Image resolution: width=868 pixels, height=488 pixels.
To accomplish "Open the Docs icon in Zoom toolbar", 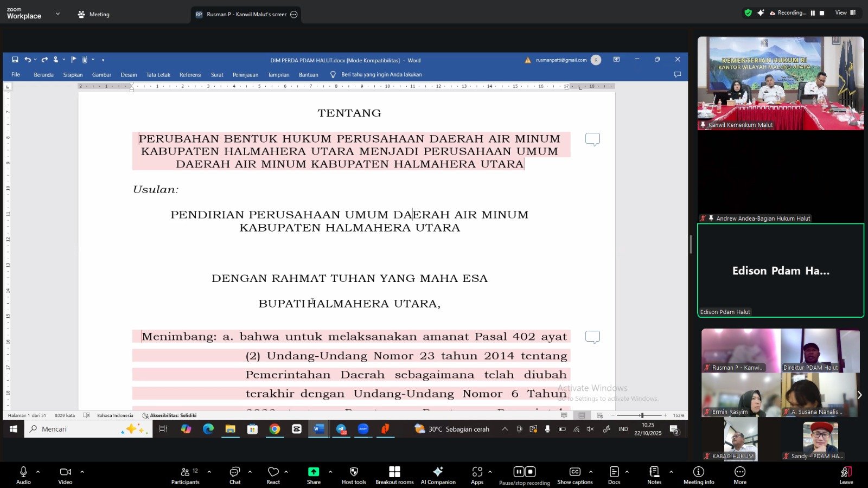I will click(x=614, y=474).
